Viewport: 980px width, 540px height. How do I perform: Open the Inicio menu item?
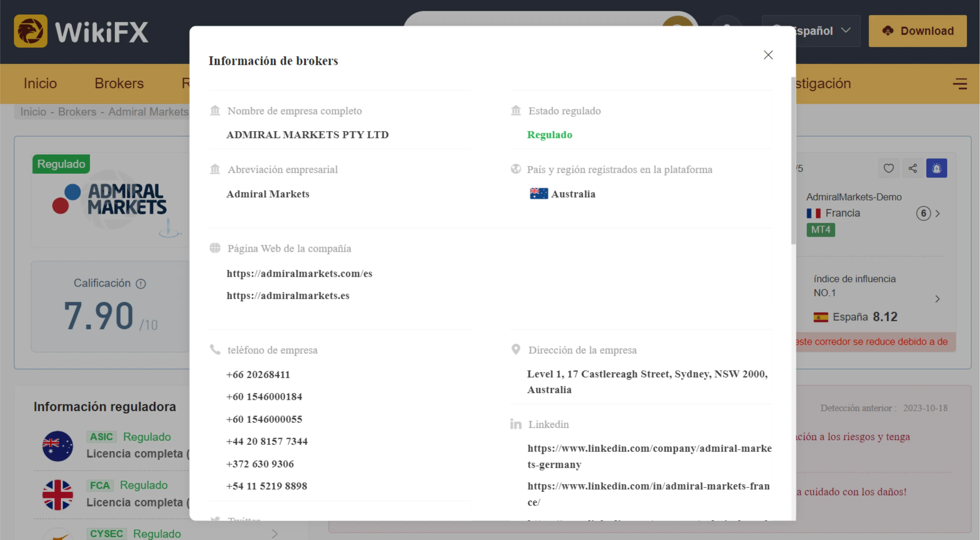(40, 83)
